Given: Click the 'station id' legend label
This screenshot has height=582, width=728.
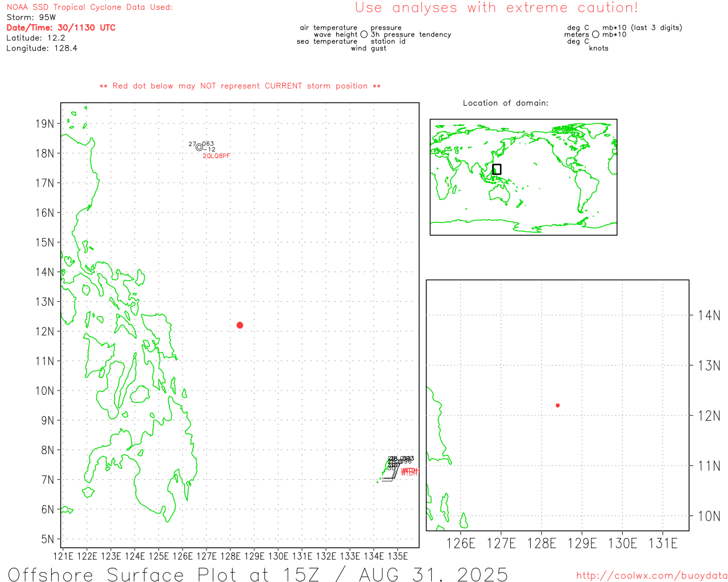Looking at the screenshot, I should [x=388, y=41].
